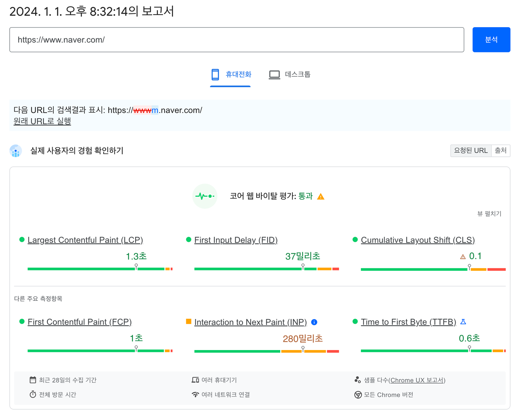Screen dimensions: 524x420
Task: Click the experimental flask icon beside TTFB
Action: 463,321
